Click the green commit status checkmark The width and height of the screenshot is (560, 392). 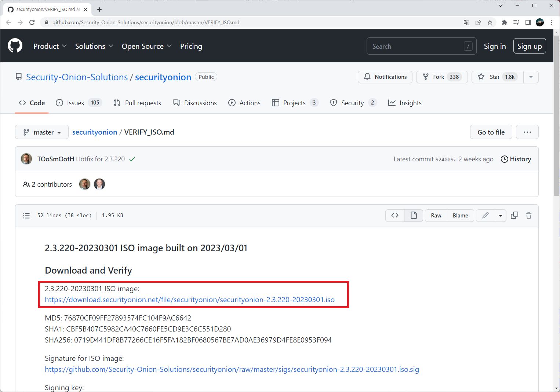132,159
